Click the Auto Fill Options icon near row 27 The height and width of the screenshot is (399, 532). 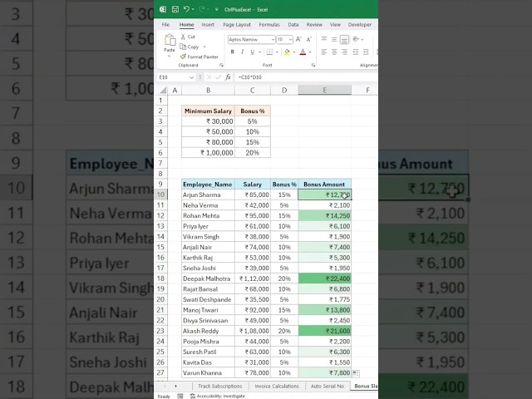(356, 373)
